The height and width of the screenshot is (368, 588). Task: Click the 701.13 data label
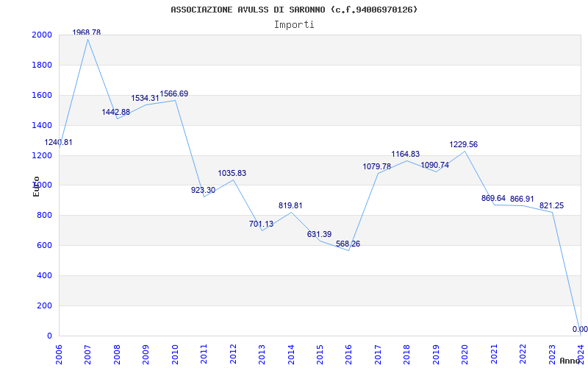click(262, 224)
